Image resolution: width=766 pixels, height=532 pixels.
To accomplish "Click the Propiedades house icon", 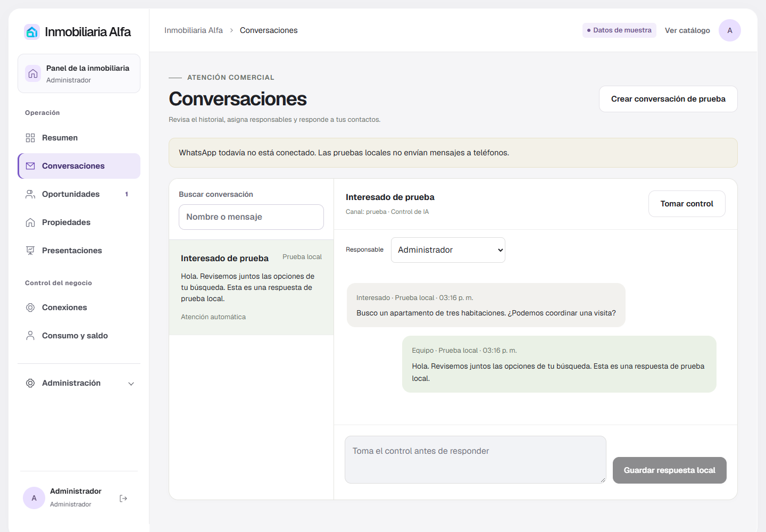I will coord(30,222).
